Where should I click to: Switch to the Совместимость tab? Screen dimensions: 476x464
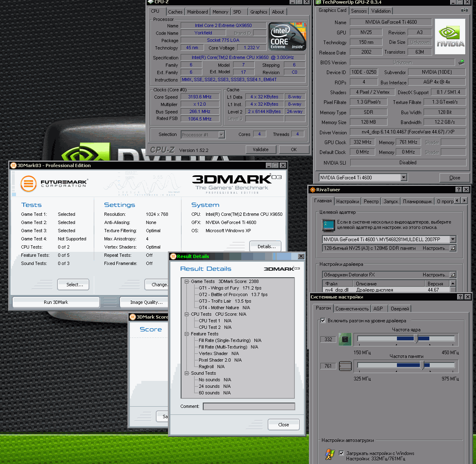coord(352,309)
